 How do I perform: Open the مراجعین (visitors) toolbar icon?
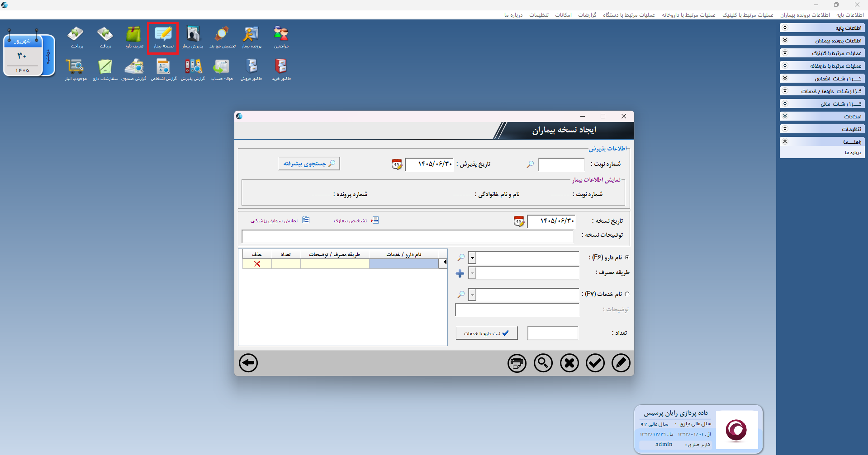click(x=281, y=37)
